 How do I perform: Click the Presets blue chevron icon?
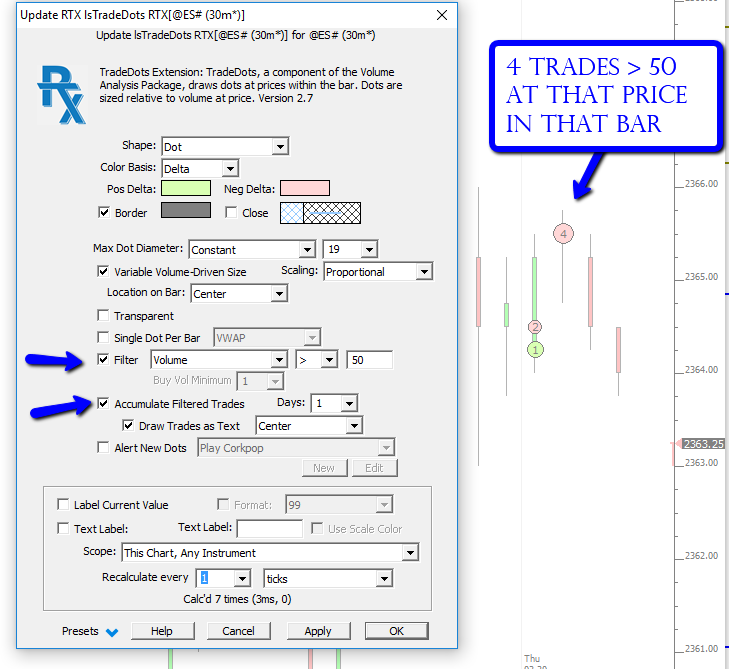tap(112, 632)
